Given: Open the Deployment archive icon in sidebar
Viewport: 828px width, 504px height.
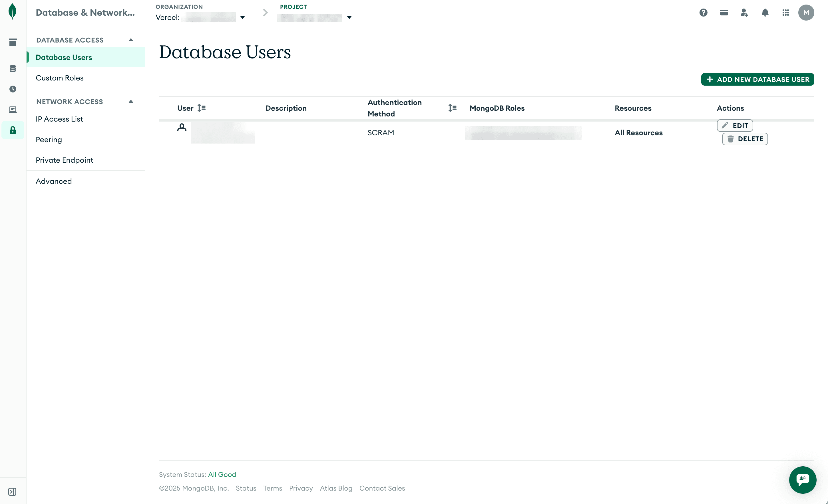Looking at the screenshot, I should (13, 42).
